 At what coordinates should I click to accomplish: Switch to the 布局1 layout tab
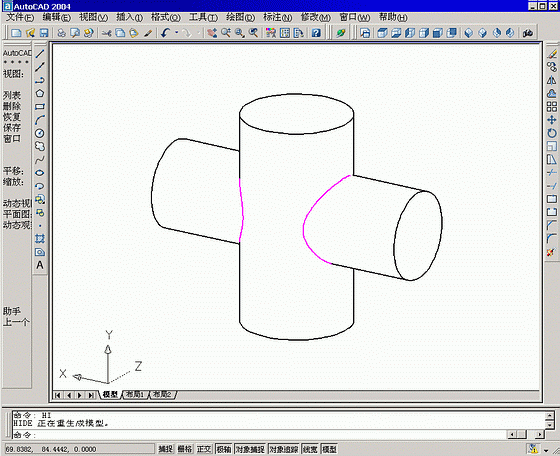pyautogui.click(x=135, y=395)
